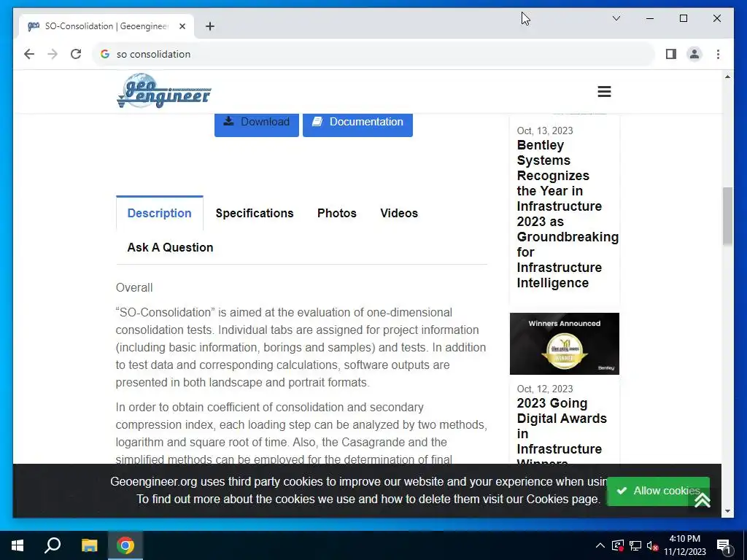Screen dimensions: 747x560
Task: Select the SO-Consolidation | Geoengineer browser tab
Action: click(106, 27)
